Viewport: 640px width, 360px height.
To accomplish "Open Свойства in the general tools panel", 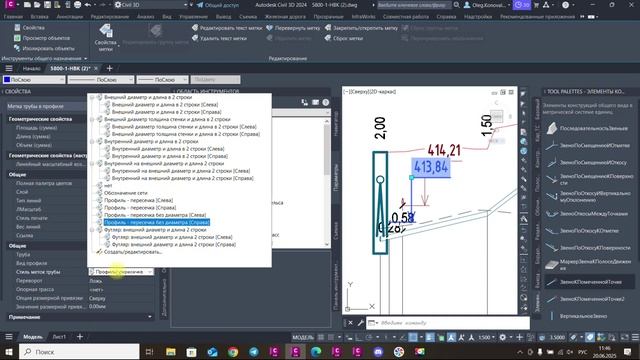I will (29, 28).
